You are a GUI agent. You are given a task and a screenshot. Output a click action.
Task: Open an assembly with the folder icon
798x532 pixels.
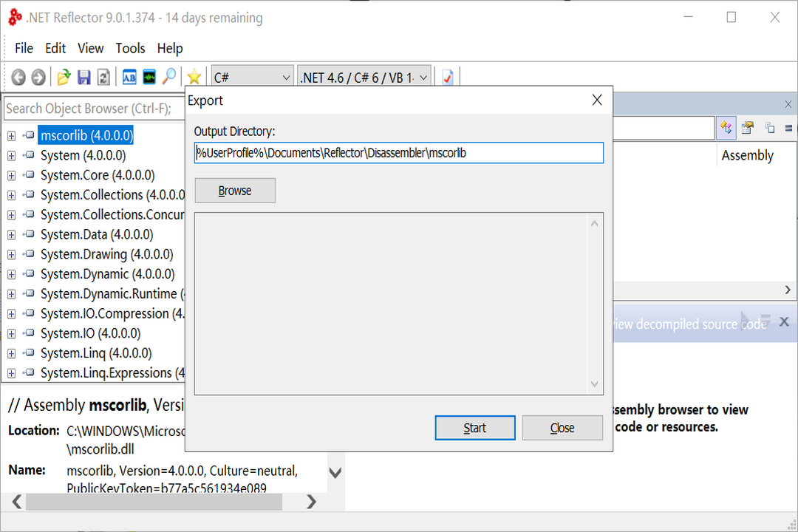[63, 76]
